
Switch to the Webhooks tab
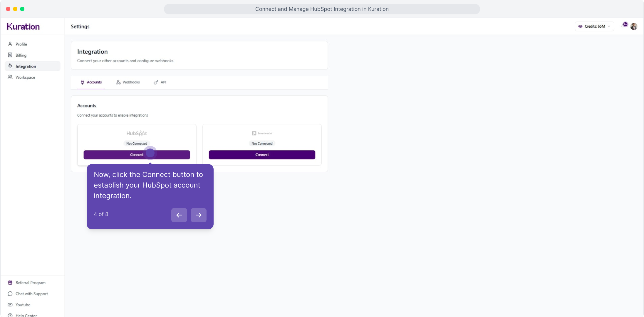click(x=128, y=82)
